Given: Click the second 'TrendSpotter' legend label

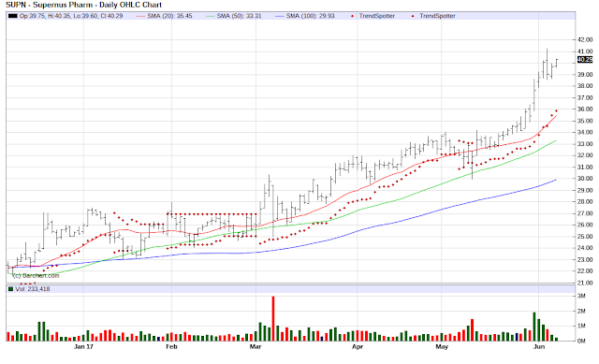Looking at the screenshot, I should pyautogui.click(x=437, y=16).
